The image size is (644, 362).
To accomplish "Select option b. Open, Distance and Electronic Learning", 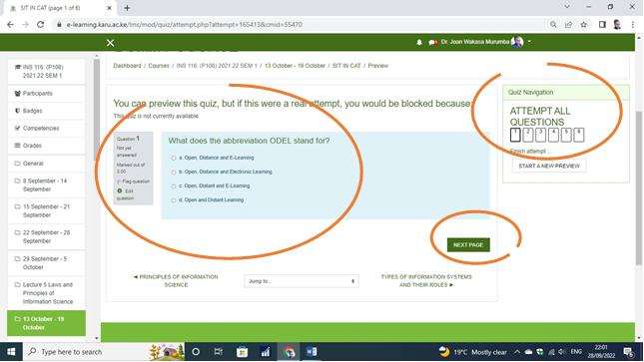I will [x=174, y=173].
